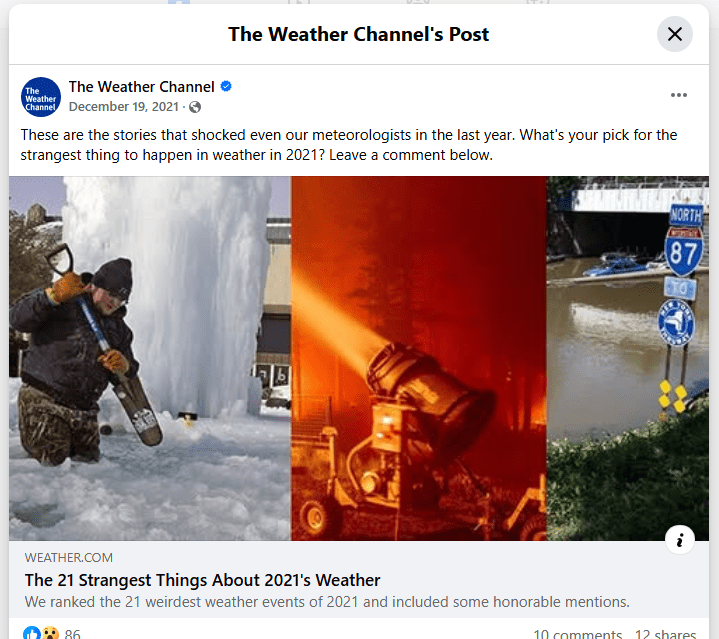Click the December 19, 2021 timestamp

pyautogui.click(x=123, y=107)
